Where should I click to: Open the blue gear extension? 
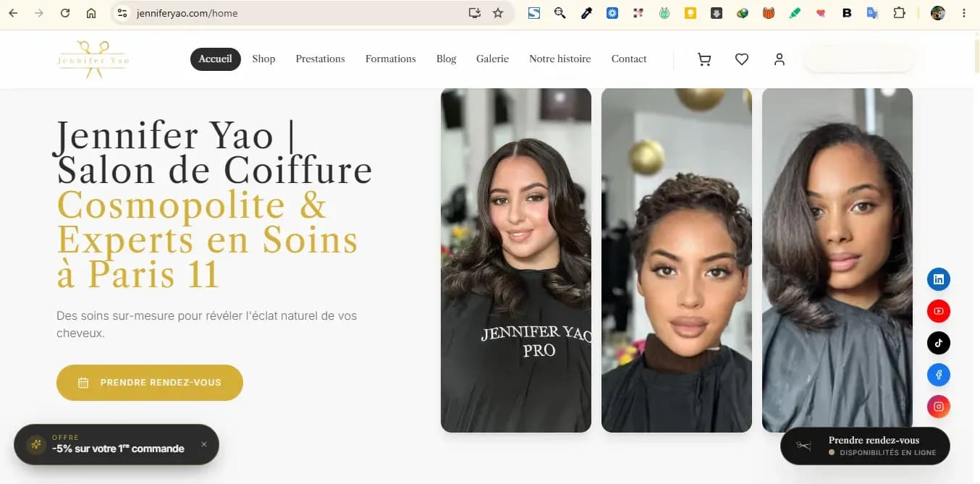612,13
